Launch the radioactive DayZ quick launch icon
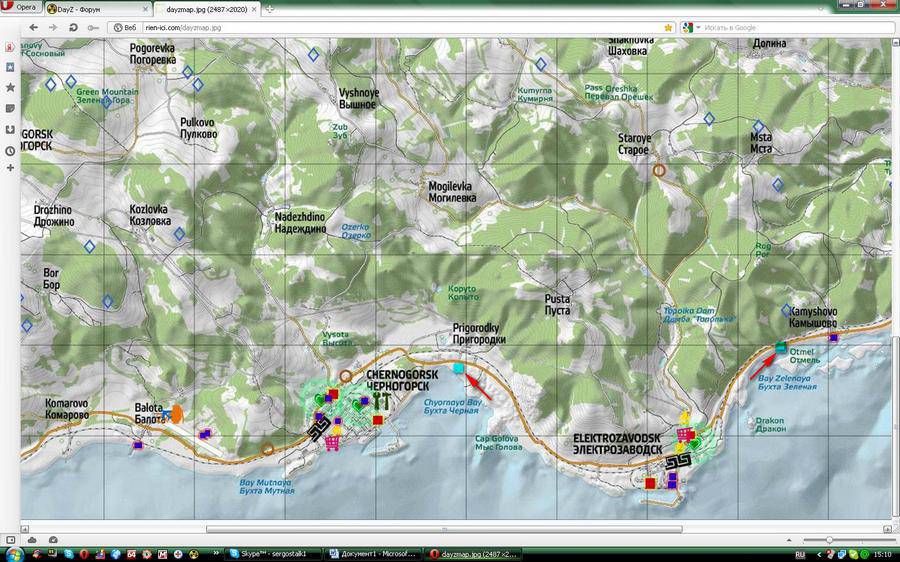The width and height of the screenshot is (900, 562). (x=194, y=554)
